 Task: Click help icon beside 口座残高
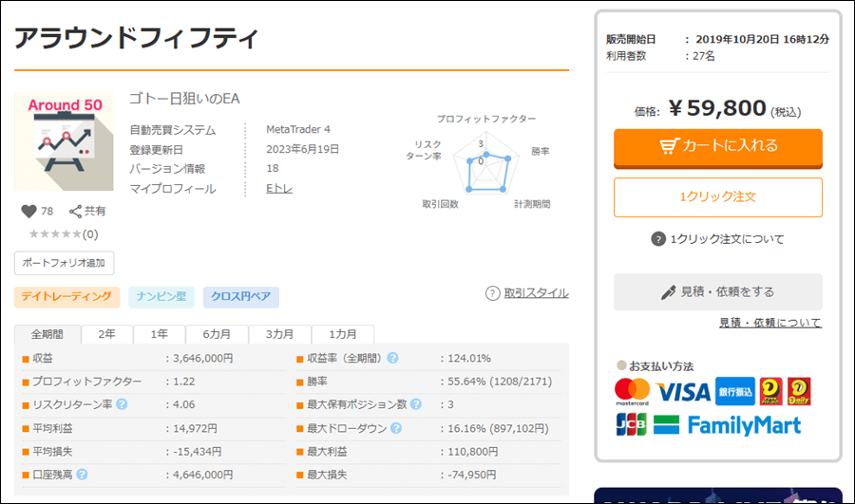(x=82, y=475)
